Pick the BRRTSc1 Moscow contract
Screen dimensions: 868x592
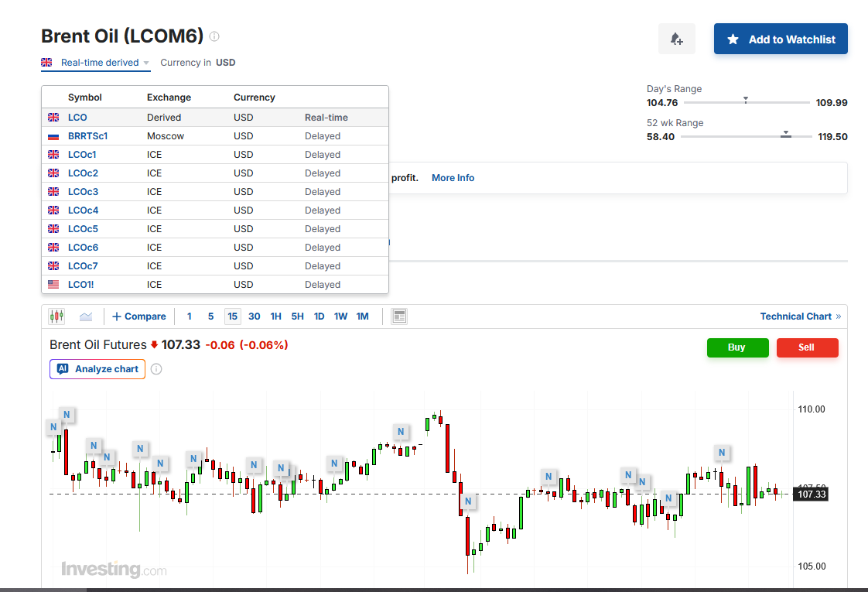click(87, 136)
